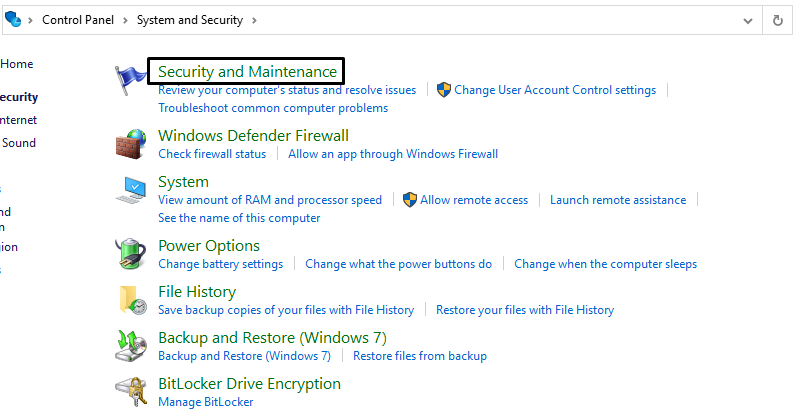This screenshot has width=801, height=412.
Task: Click Manage BitLocker link
Action: [x=205, y=402]
